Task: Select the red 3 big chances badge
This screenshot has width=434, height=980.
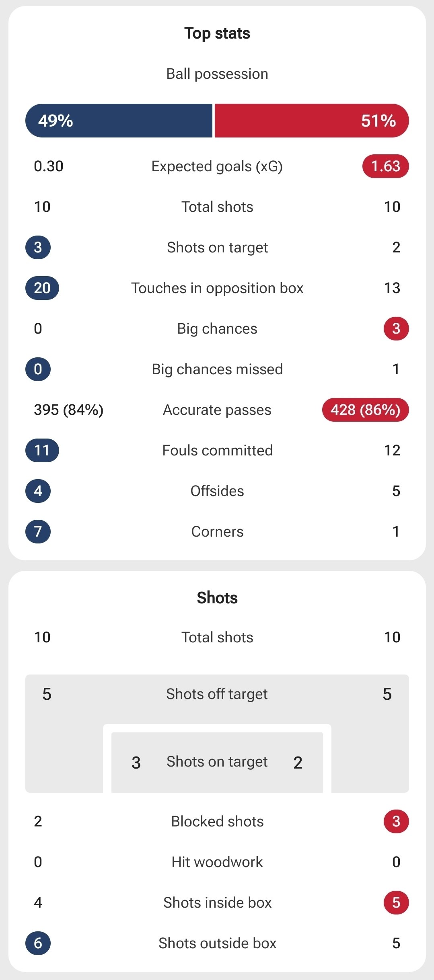Action: (x=396, y=328)
